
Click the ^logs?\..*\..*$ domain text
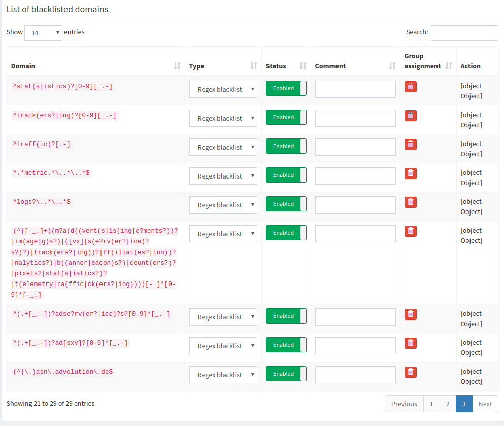[42, 202]
